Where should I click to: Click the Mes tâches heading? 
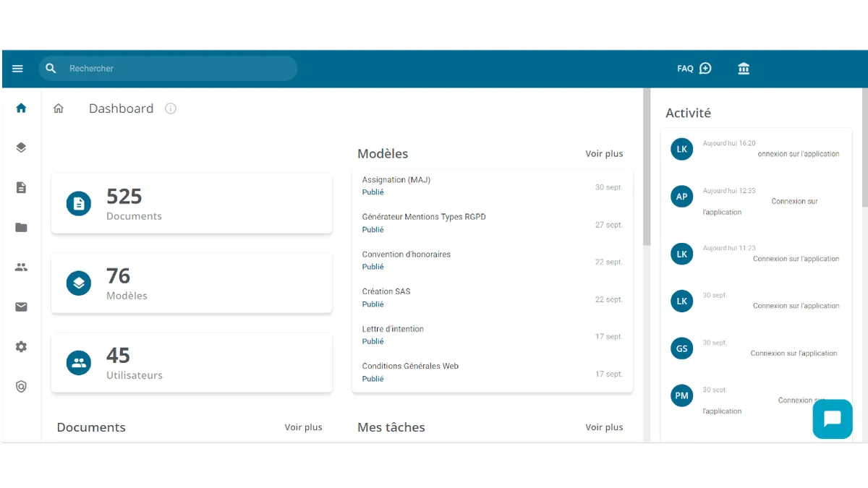click(x=391, y=427)
